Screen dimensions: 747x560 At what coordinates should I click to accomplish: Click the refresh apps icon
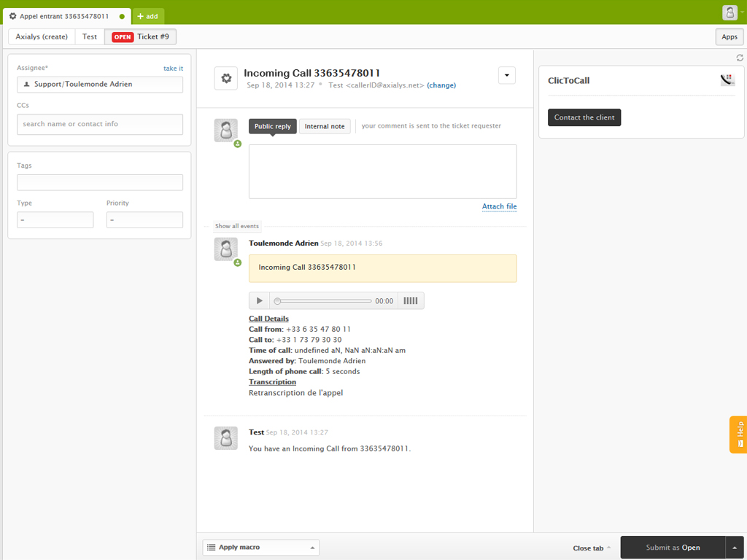point(740,58)
